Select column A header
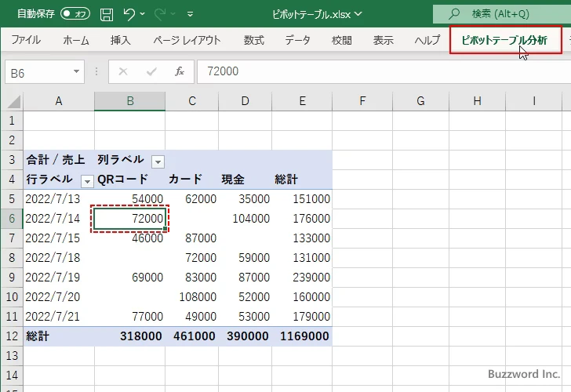The height and width of the screenshot is (392, 571). 59,101
